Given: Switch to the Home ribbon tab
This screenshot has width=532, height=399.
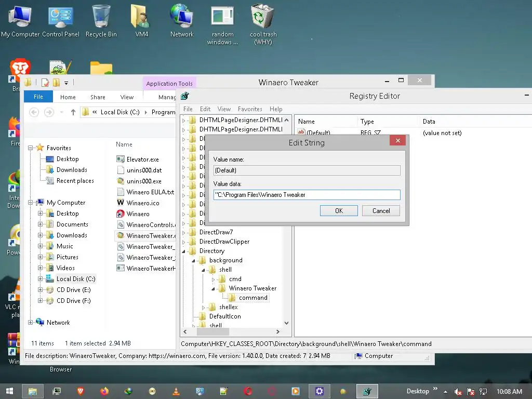Looking at the screenshot, I should tap(68, 97).
